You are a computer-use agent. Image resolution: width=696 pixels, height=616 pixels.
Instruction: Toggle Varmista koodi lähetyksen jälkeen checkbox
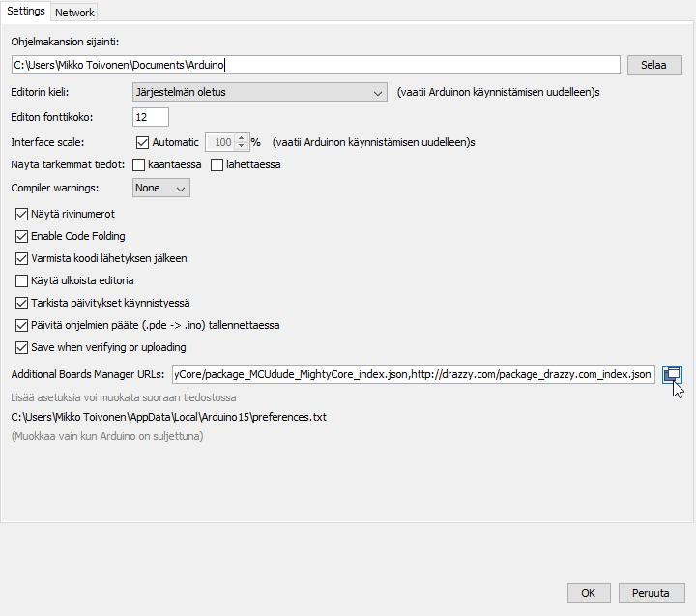click(x=21, y=258)
